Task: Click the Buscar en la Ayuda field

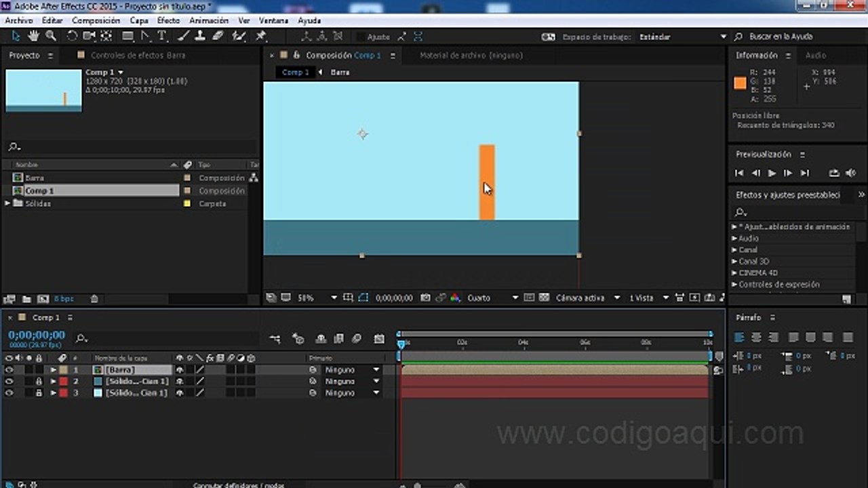Action: coord(781,37)
